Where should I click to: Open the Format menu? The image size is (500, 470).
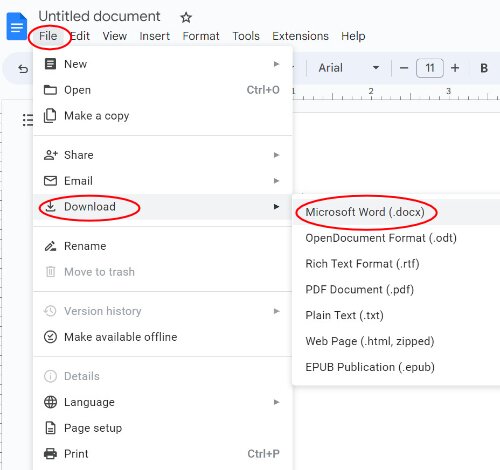[201, 36]
